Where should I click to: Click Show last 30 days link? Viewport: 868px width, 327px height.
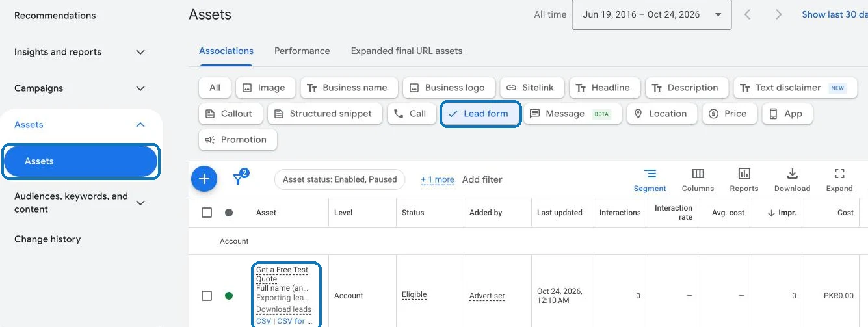pos(834,14)
